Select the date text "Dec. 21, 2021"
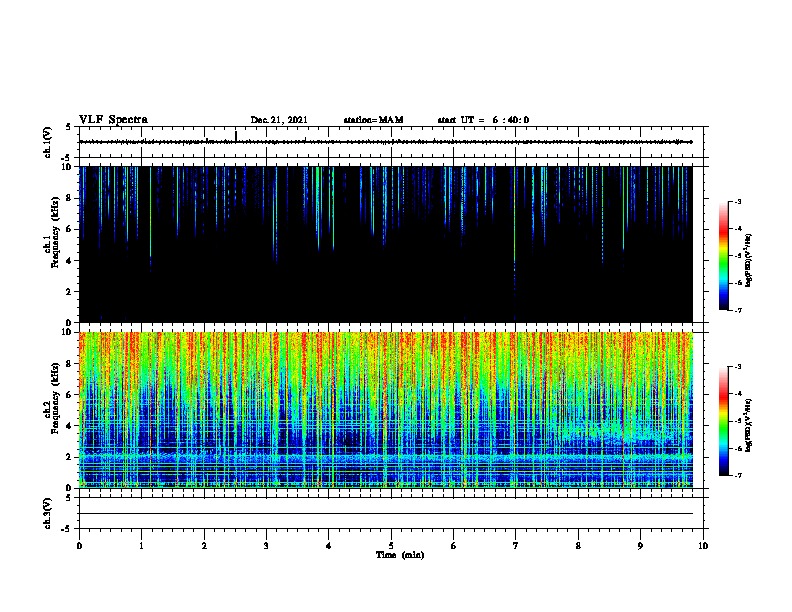 coord(279,120)
